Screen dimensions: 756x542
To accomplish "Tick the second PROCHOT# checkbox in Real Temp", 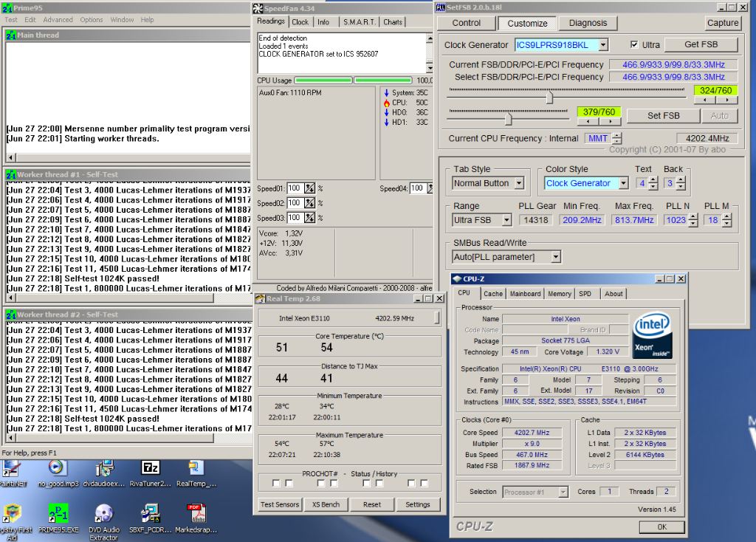I will click(289, 483).
